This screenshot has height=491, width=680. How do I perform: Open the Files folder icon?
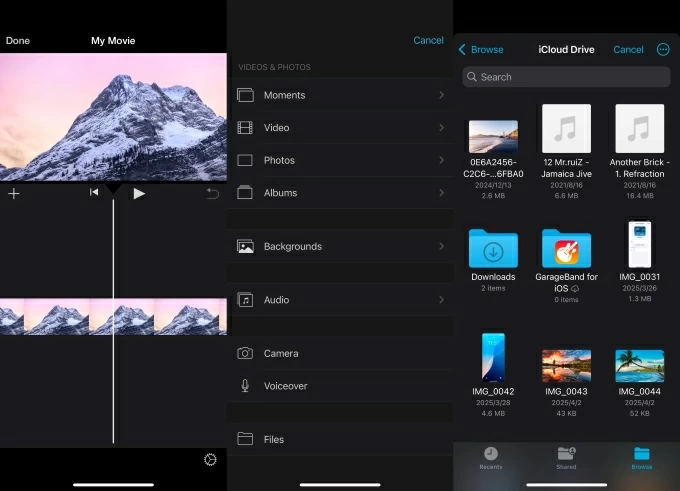click(245, 439)
